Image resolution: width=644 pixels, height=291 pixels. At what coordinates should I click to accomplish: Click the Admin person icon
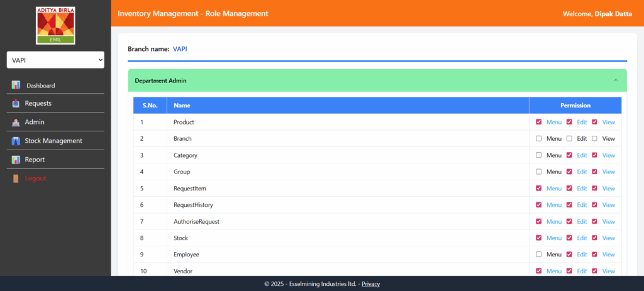16,123
